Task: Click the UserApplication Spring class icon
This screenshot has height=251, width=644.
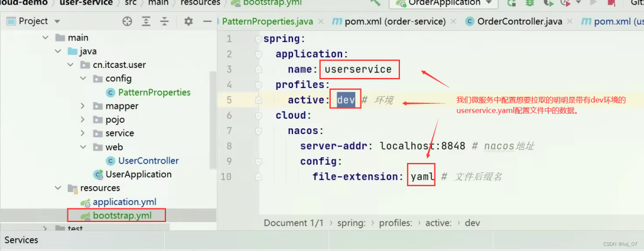Action: [97, 175]
